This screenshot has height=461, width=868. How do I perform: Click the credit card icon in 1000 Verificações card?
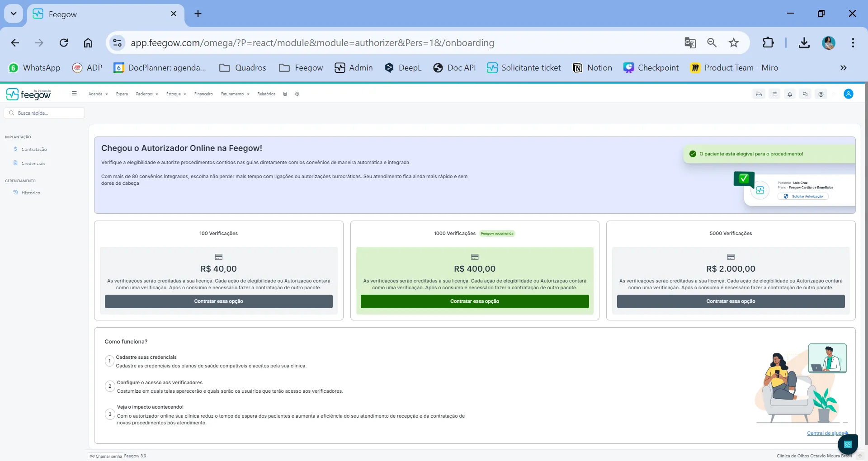pos(475,257)
